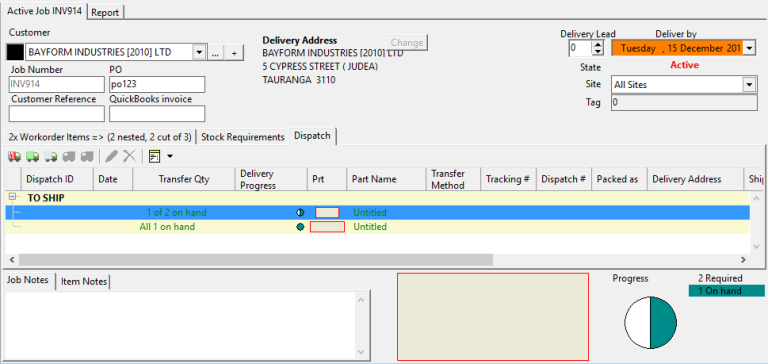Click the pencil edit icon in dispatch toolbar
Viewport: 768px width, 364px height.
point(112,156)
